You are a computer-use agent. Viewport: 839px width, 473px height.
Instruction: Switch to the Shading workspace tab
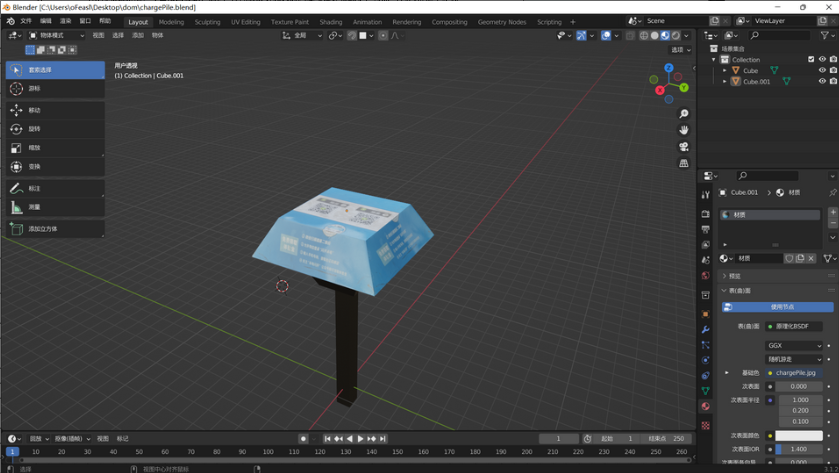coord(330,21)
